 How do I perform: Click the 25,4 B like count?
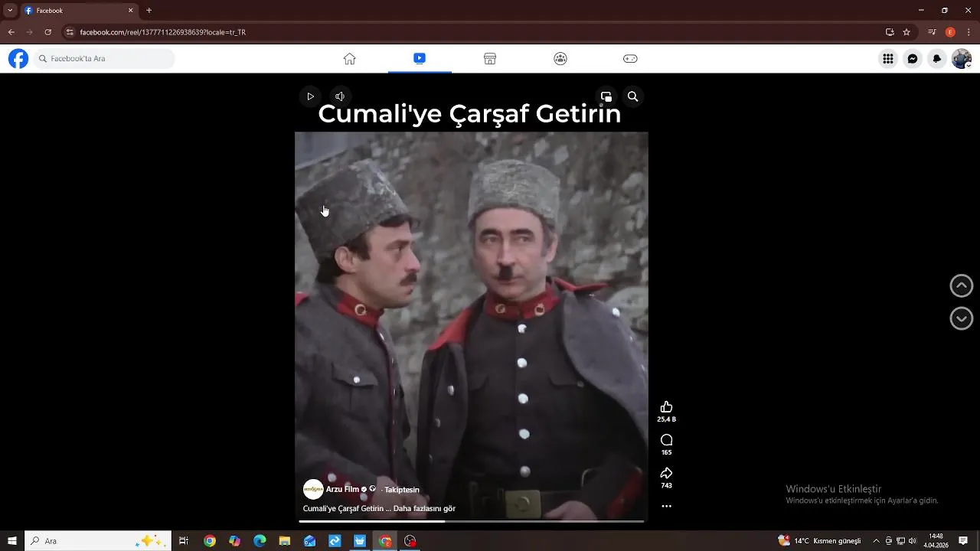click(x=666, y=419)
